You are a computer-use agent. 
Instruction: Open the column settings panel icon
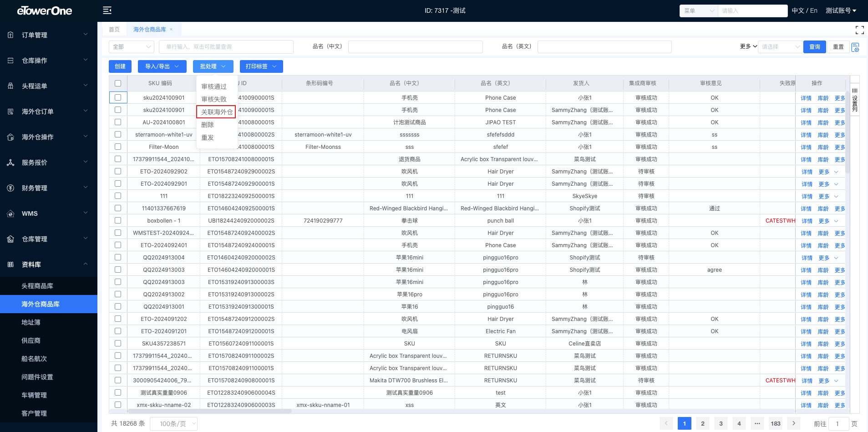tap(855, 100)
